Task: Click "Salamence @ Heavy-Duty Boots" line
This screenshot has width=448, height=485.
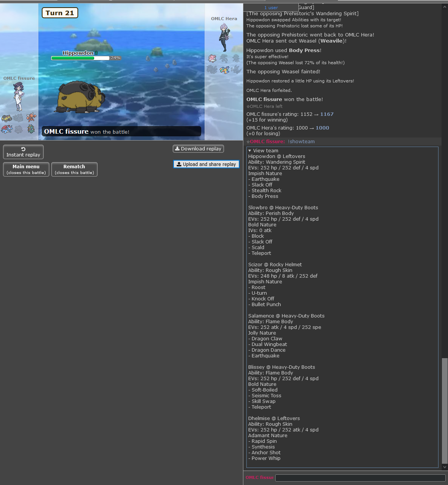Action: click(287, 316)
